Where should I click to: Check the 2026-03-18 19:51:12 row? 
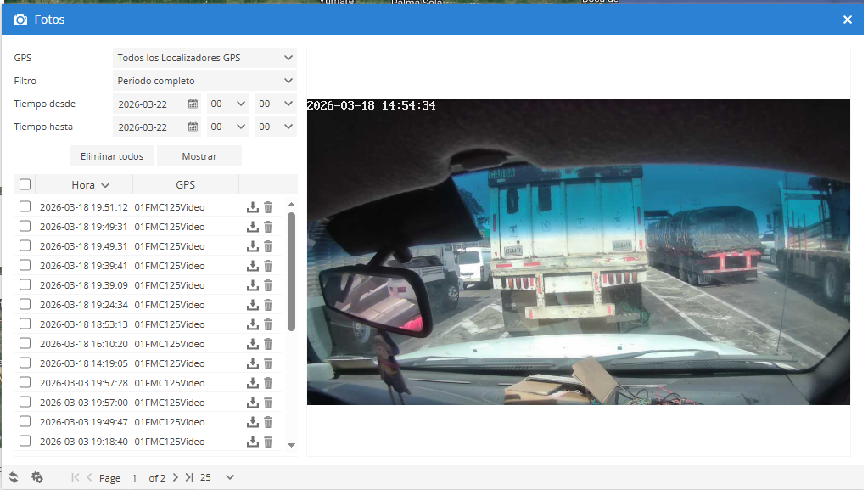tap(25, 206)
